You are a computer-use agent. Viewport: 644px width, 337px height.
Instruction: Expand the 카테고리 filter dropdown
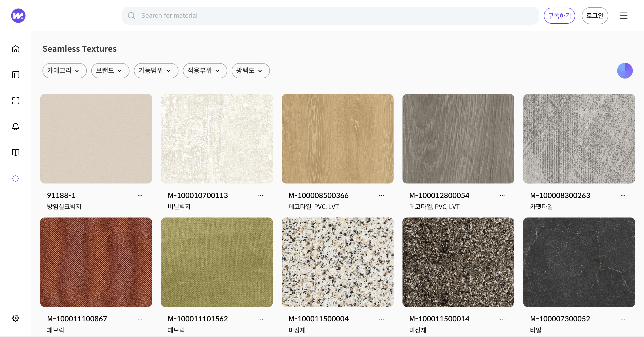[64, 70]
